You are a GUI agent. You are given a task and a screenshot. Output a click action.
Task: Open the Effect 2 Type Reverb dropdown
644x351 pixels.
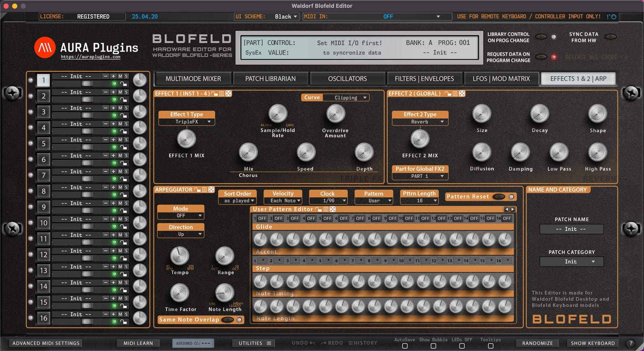point(420,122)
